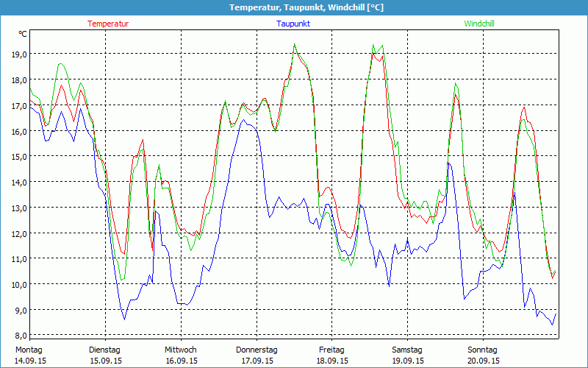Image resolution: width=588 pixels, height=368 pixels.
Task: Click the Mittwoch day label
Action: (181, 350)
